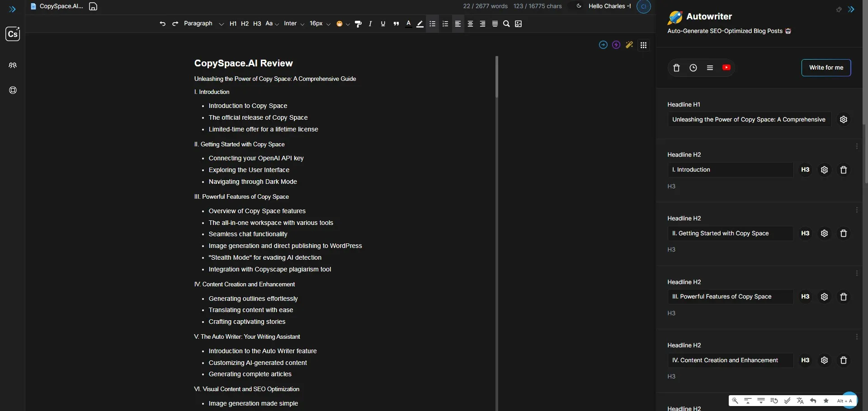Apply H3 heading style from toolbar
This screenshot has width=868, height=411.
pyautogui.click(x=257, y=24)
